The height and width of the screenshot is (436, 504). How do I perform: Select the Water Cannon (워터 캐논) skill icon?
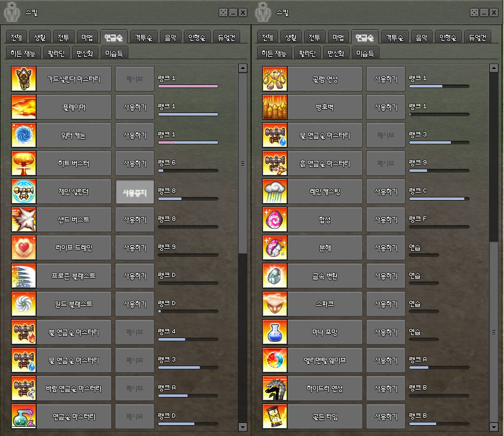tap(24, 135)
